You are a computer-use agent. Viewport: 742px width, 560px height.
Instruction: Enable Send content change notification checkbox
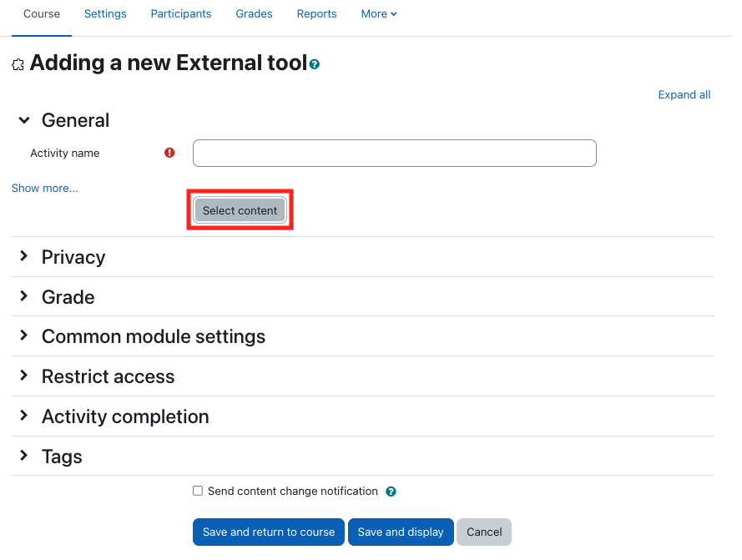198,491
